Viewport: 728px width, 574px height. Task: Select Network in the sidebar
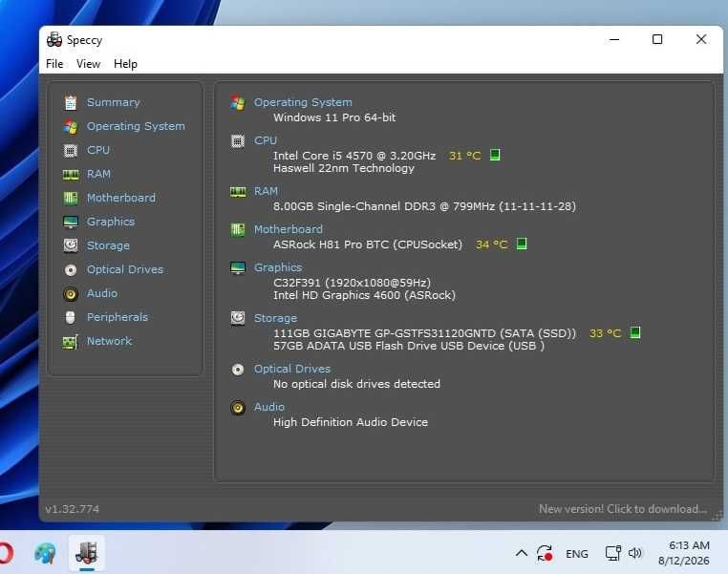point(109,341)
